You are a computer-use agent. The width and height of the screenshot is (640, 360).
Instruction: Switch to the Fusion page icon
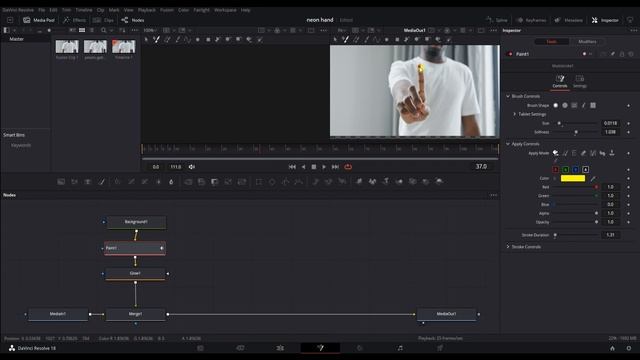point(320,348)
